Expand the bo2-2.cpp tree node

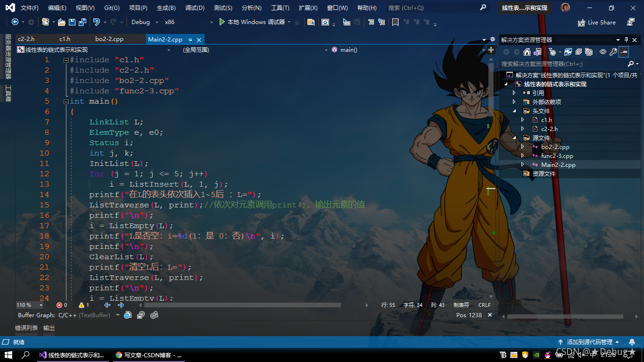coord(522,147)
